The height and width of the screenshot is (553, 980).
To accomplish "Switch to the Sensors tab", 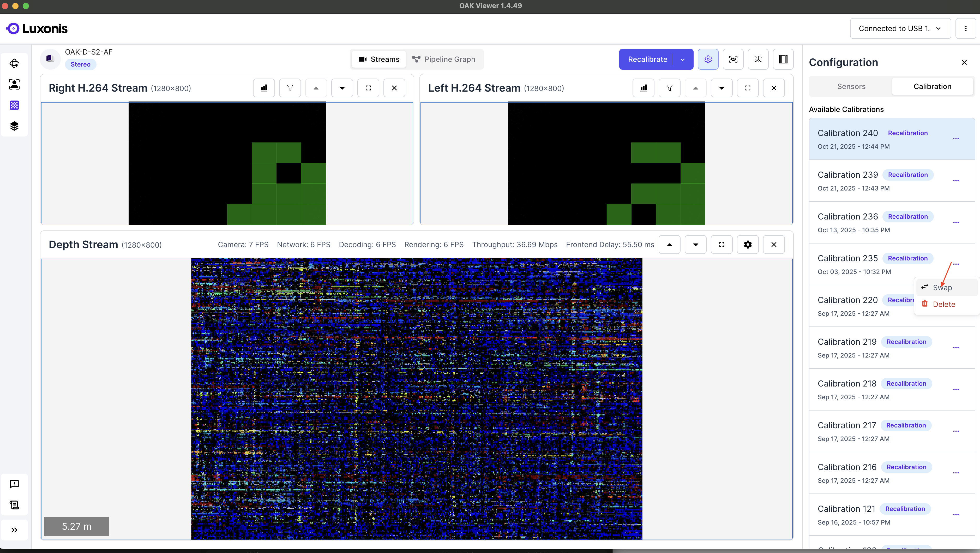I will point(851,86).
